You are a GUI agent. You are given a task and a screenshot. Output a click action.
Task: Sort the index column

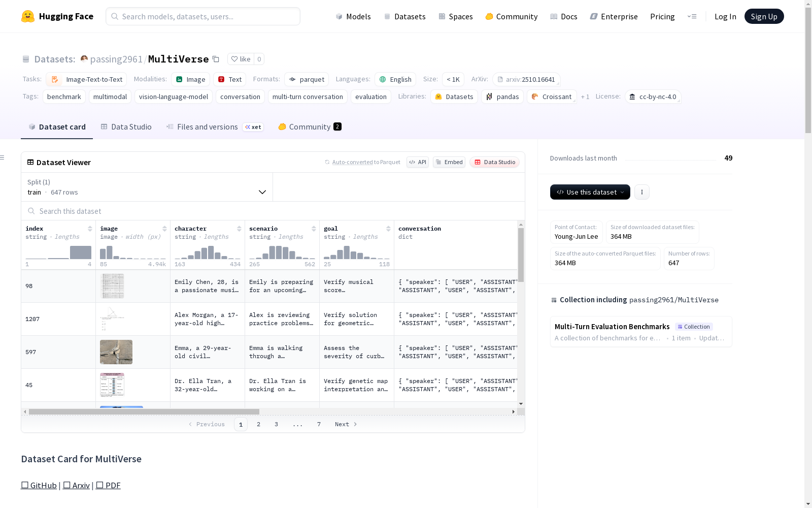click(x=90, y=229)
